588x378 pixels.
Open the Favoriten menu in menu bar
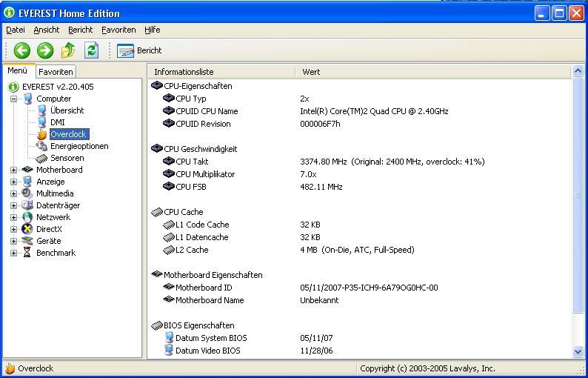118,30
